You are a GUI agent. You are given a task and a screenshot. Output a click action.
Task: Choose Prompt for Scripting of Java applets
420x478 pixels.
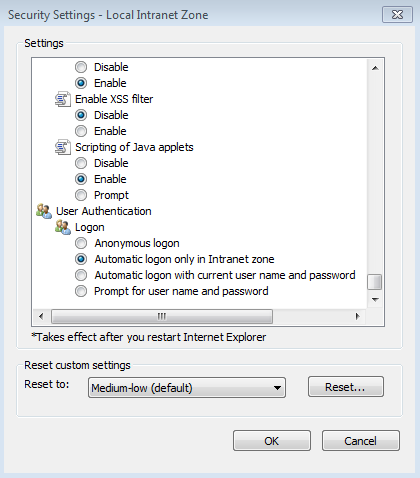point(81,195)
